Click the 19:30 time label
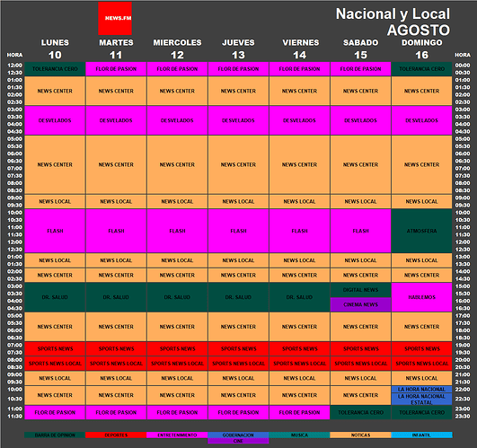This screenshot has width=477, height=448. pyautogui.click(x=463, y=353)
